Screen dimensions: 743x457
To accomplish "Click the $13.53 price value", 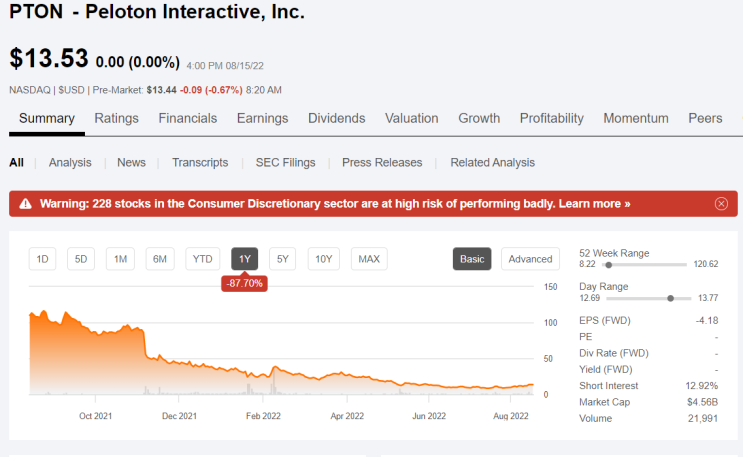I will coord(49,59).
